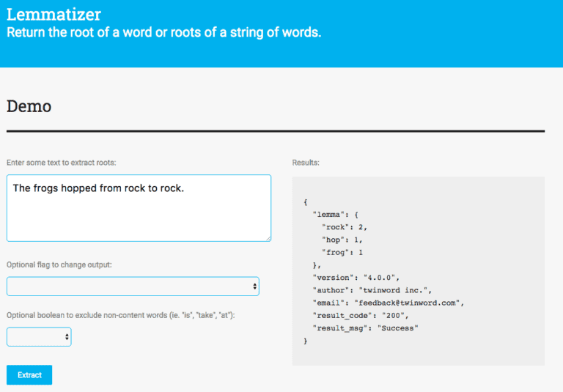Click the "rock": 2 line in results
The image size is (563, 392).
[343, 227]
